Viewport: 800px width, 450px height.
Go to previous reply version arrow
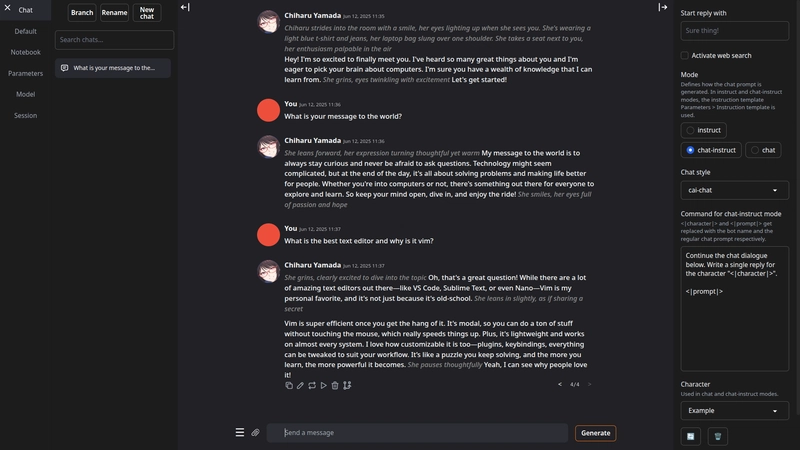[560, 384]
